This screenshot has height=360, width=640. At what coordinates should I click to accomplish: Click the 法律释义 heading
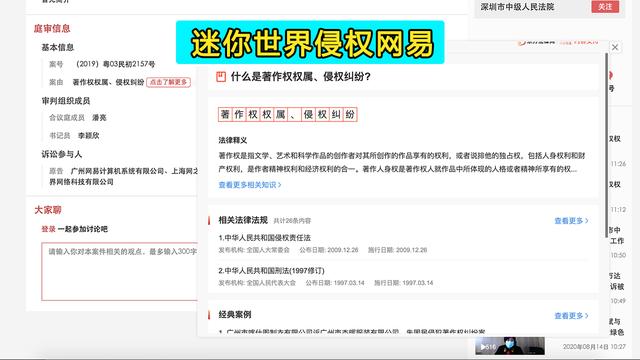click(x=233, y=140)
